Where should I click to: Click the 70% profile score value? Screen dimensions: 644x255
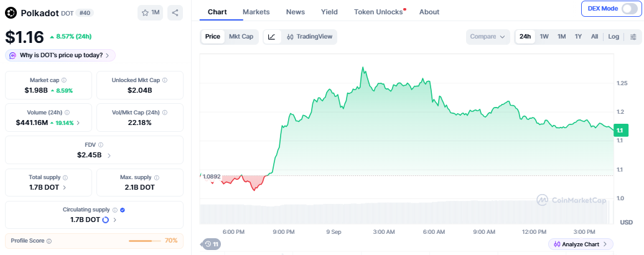click(x=171, y=241)
